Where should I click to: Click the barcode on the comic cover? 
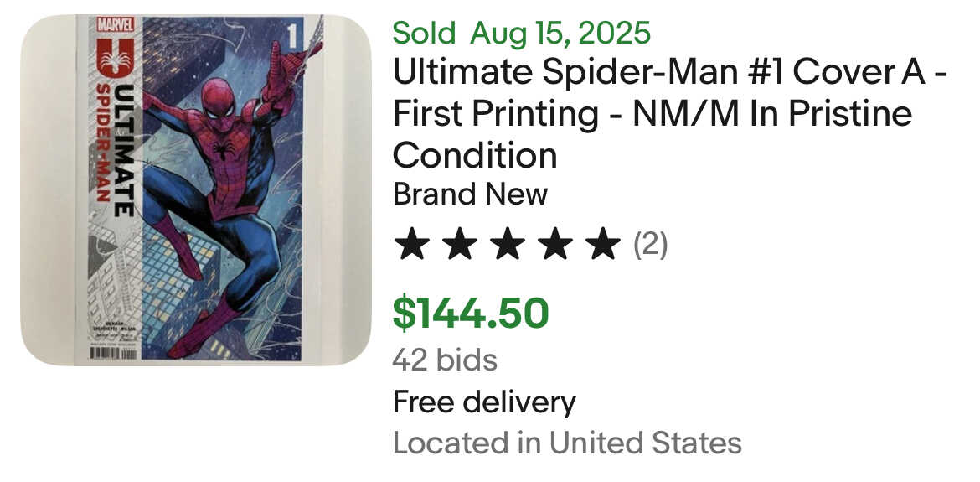[113, 353]
